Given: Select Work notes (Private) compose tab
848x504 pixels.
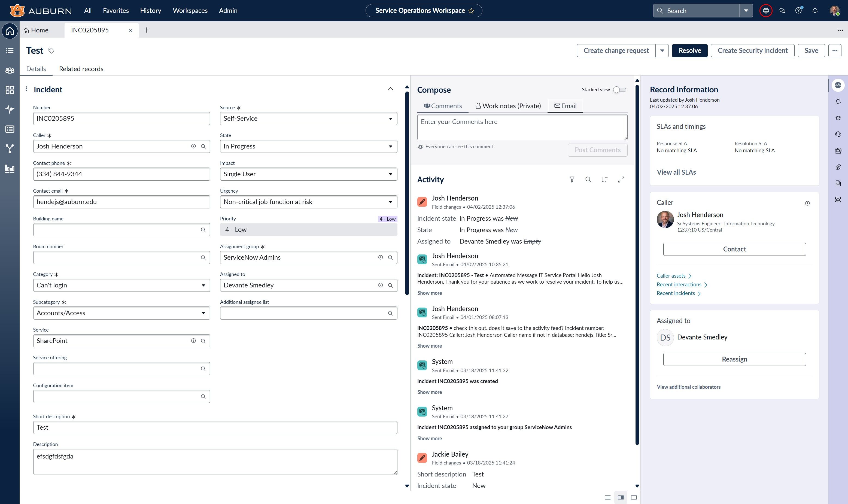Looking at the screenshot, I should (x=508, y=106).
